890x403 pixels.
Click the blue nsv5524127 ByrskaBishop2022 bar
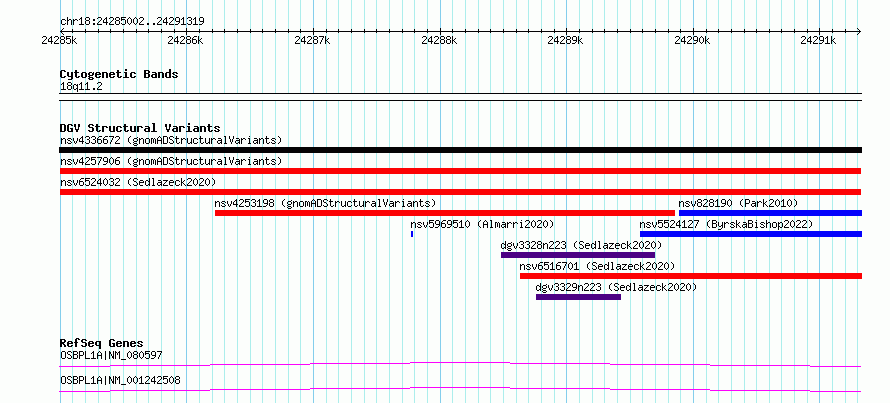click(x=751, y=234)
